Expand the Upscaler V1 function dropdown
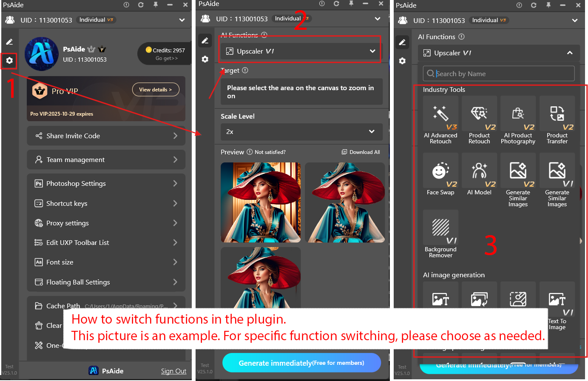The image size is (588, 381). (301, 51)
